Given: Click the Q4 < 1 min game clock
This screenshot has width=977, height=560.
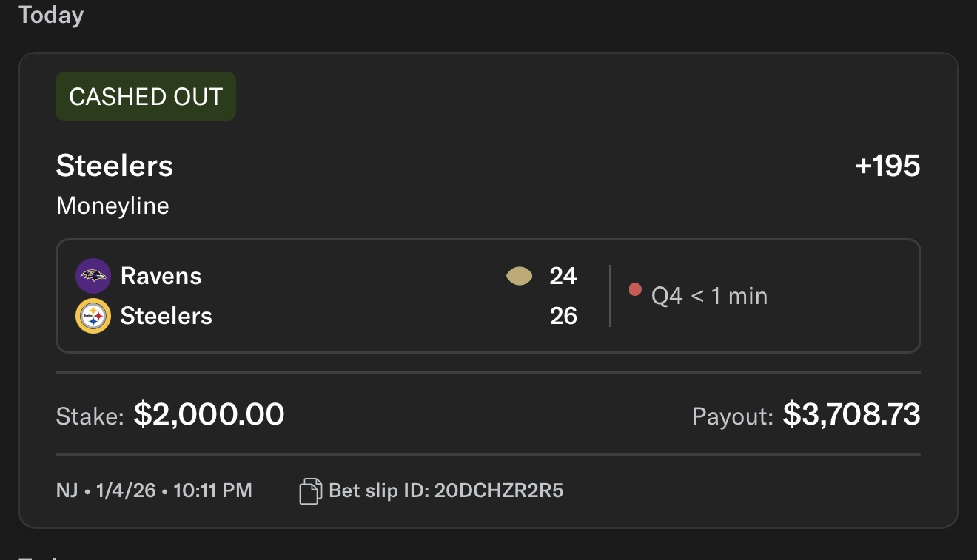Looking at the screenshot, I should 709,297.
